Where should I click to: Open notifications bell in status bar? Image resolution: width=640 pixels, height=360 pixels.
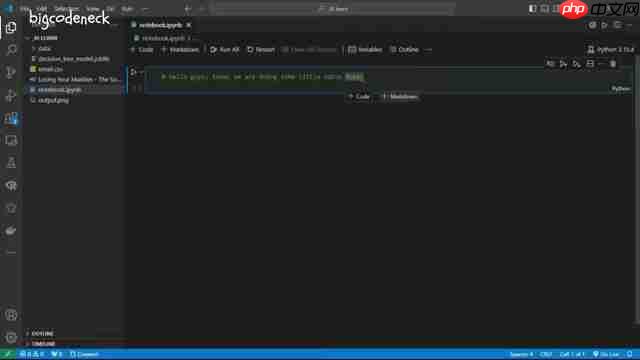click(x=630, y=354)
